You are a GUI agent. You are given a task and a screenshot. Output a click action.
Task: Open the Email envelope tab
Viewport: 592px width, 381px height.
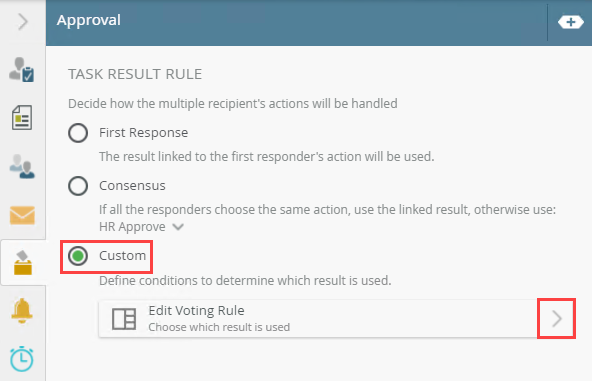22,215
